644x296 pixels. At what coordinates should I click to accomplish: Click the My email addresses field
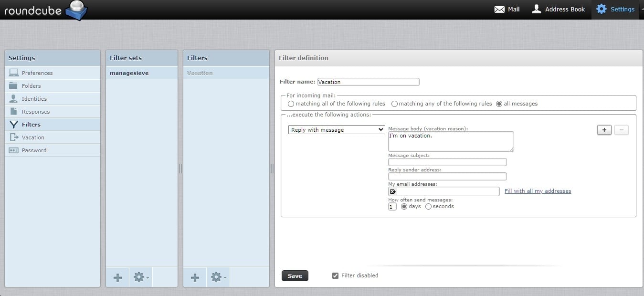[444, 191]
